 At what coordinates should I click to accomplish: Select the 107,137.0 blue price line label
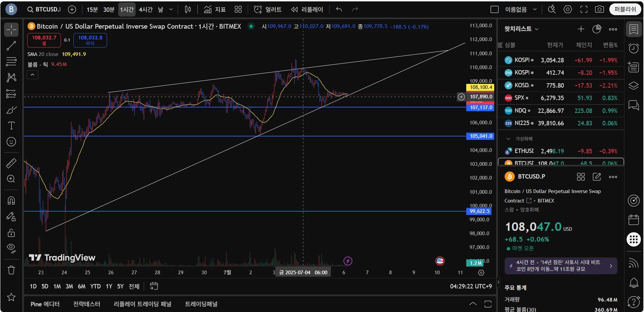480,107
